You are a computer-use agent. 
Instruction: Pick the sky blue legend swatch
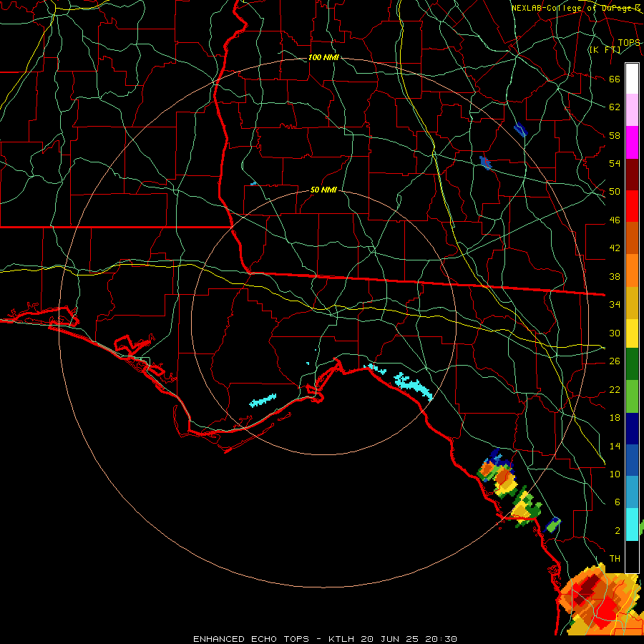point(632,492)
